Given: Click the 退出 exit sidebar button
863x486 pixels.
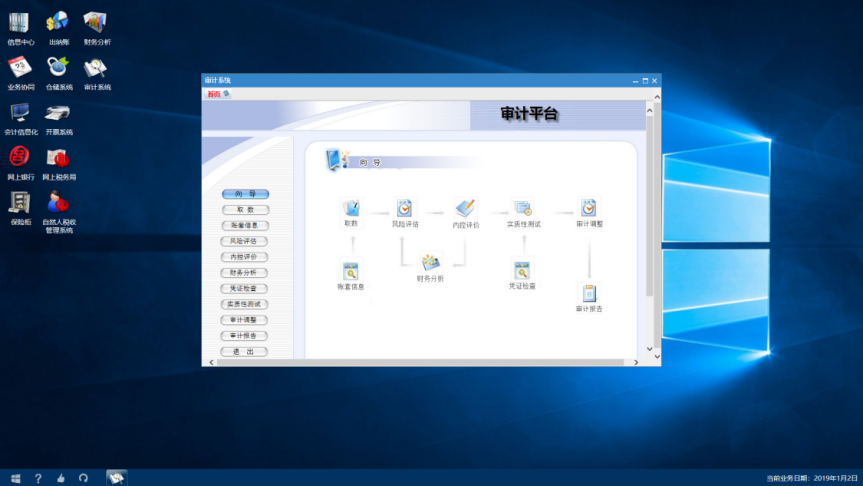Looking at the screenshot, I should click(244, 352).
